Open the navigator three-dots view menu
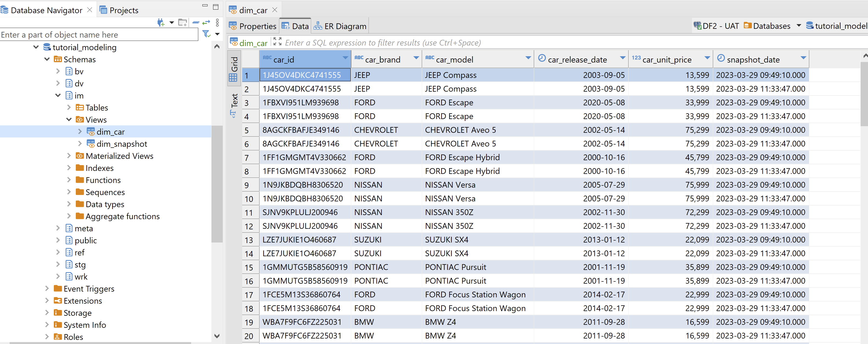 [217, 22]
